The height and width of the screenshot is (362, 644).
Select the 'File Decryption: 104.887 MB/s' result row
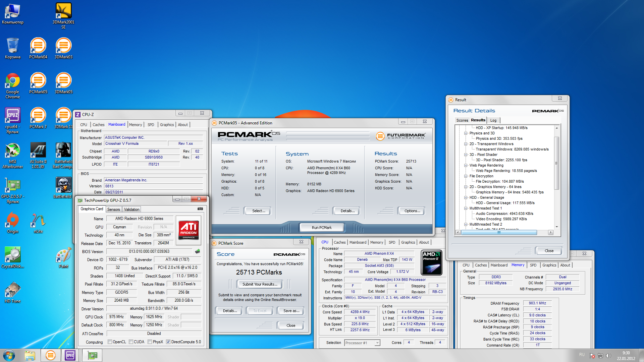(x=499, y=181)
